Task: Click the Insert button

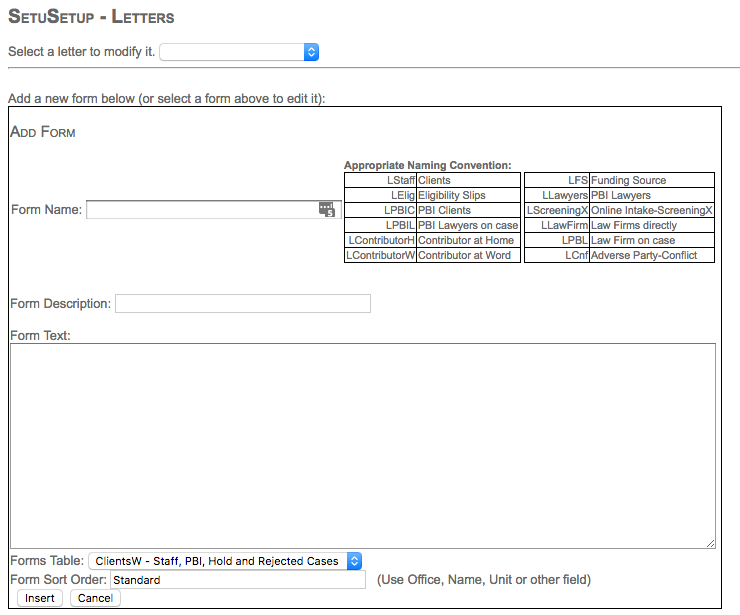Action: pyautogui.click(x=40, y=598)
